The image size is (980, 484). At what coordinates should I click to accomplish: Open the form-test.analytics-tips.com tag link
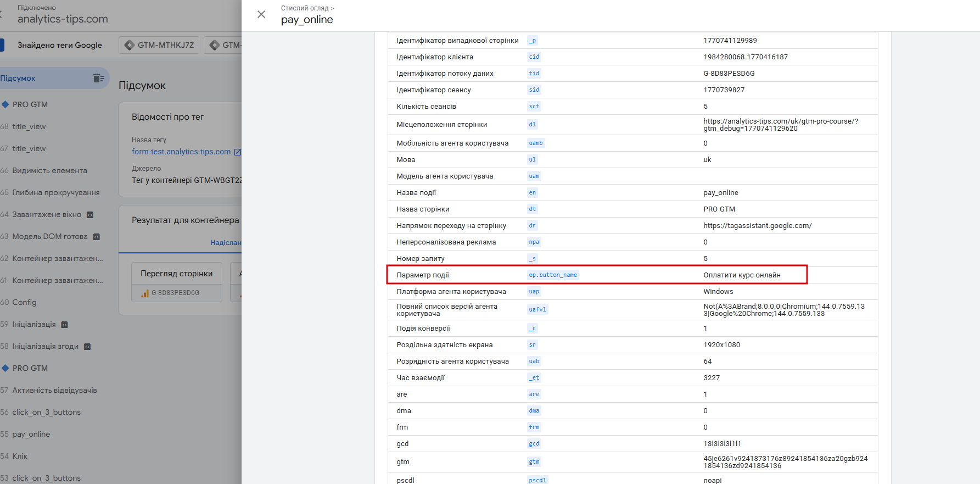tap(181, 152)
